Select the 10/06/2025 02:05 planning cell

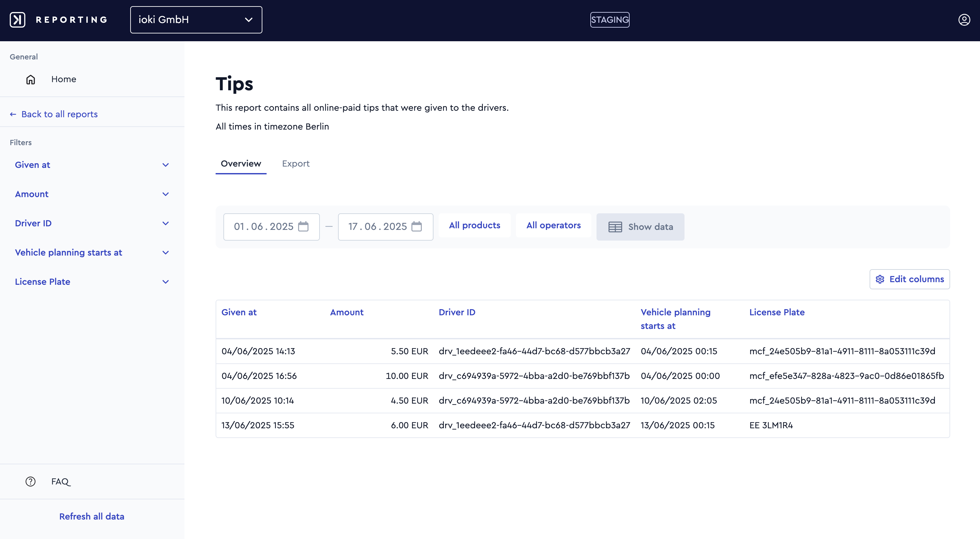point(679,401)
